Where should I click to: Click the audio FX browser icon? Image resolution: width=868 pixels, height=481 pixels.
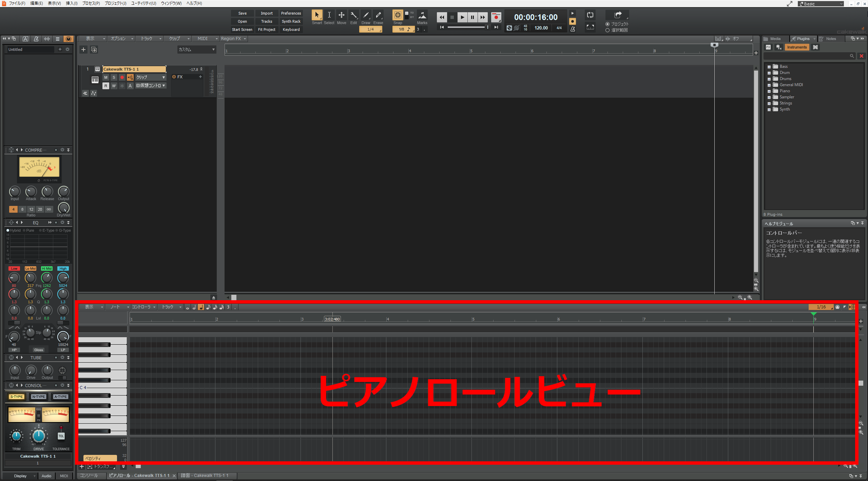(768, 47)
